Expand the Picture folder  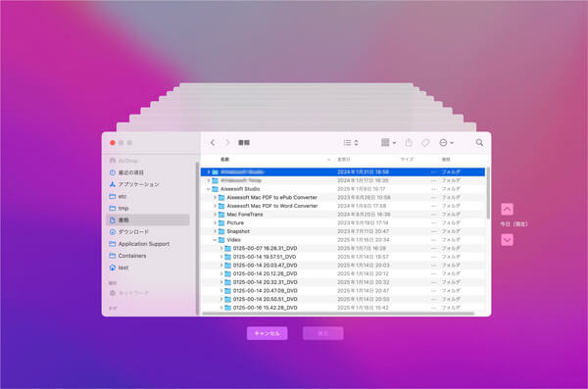click(215, 222)
